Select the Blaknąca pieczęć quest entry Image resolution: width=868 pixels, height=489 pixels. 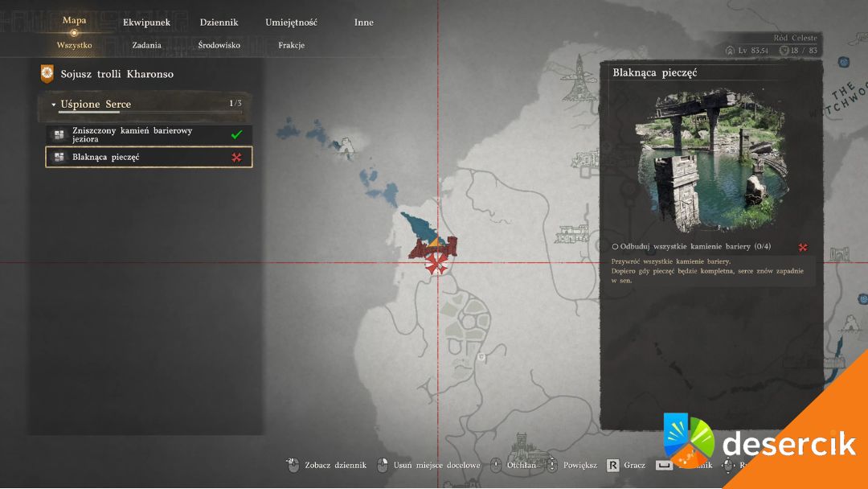click(x=149, y=158)
